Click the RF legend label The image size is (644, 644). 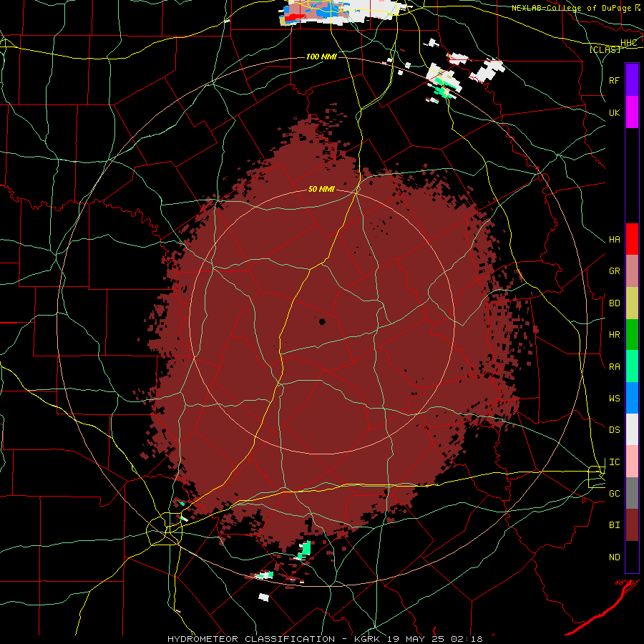coord(614,80)
